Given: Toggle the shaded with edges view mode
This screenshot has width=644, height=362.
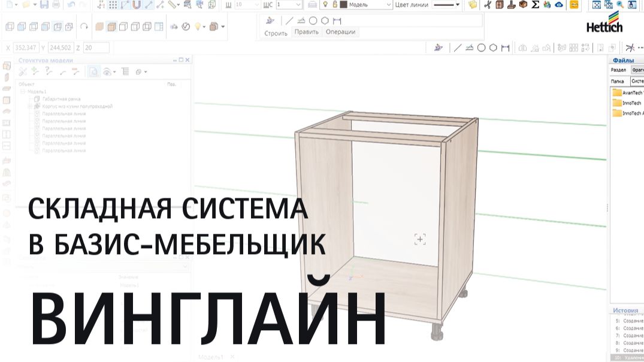Looking at the screenshot, I should [111, 27].
